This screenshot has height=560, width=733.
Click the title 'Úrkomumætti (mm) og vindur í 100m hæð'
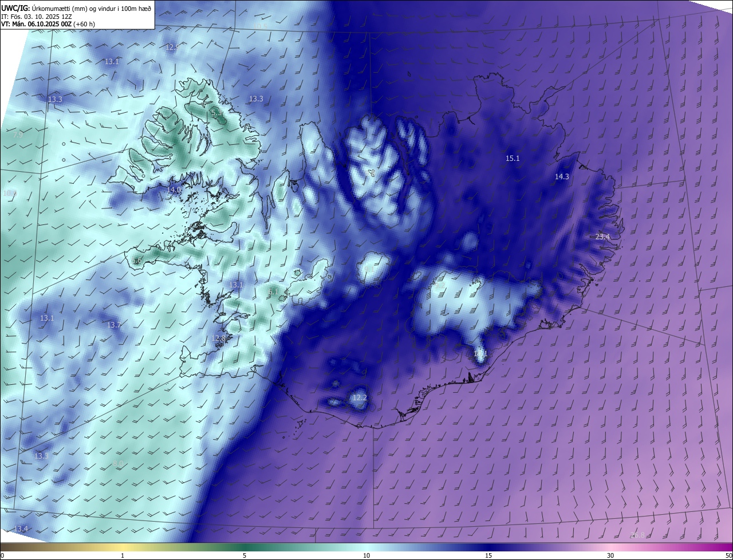click(x=92, y=8)
